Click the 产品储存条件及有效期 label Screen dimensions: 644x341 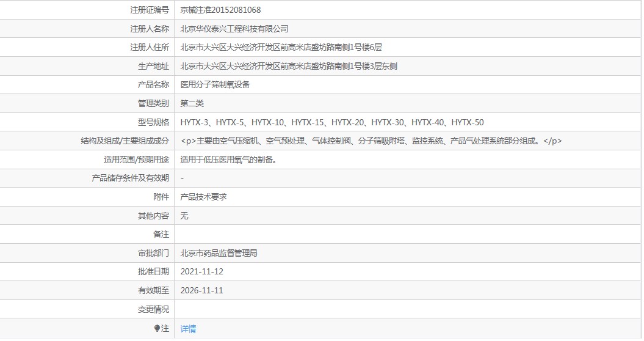tap(130, 178)
